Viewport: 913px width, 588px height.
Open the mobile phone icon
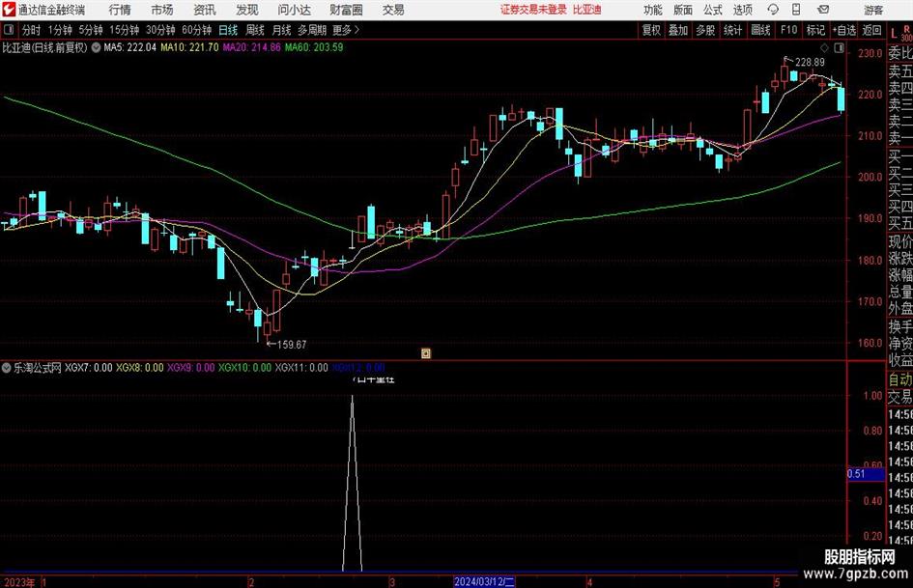pyautogui.click(x=796, y=10)
